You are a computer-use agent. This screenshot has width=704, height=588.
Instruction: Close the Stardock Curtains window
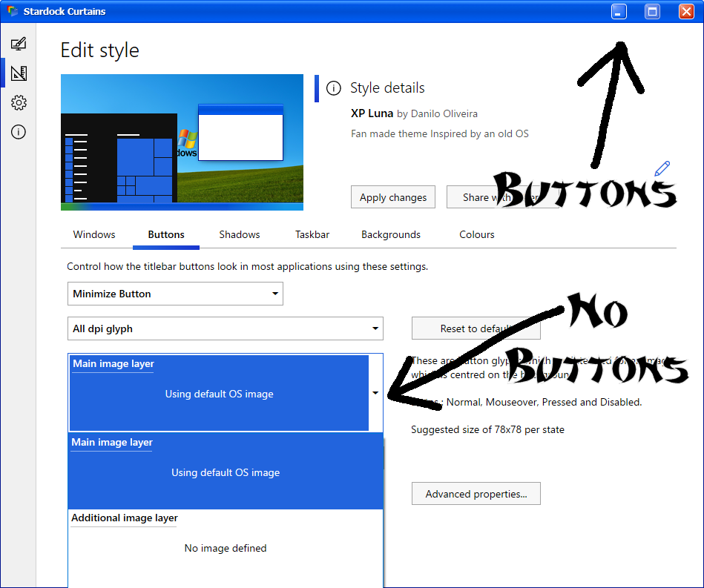pyautogui.click(x=686, y=11)
